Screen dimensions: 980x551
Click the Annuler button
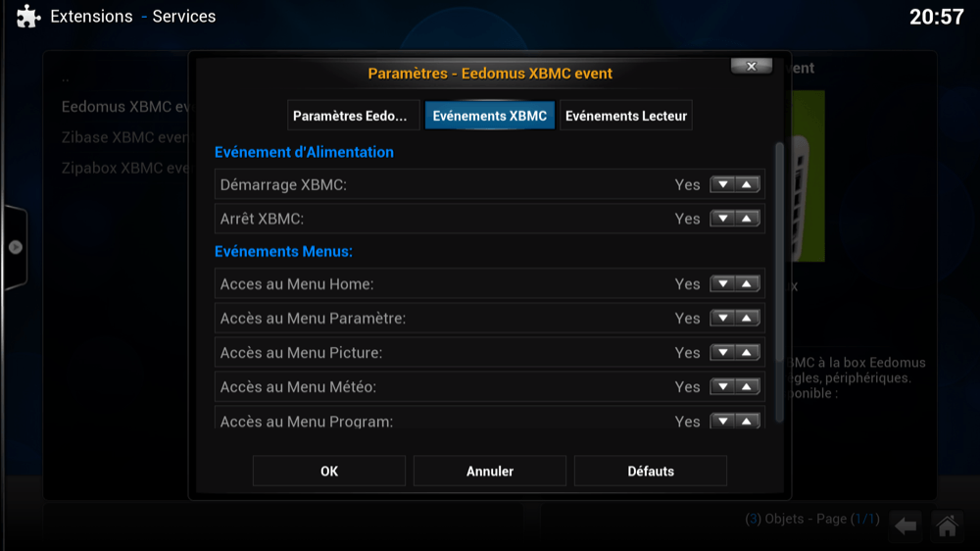tap(489, 471)
